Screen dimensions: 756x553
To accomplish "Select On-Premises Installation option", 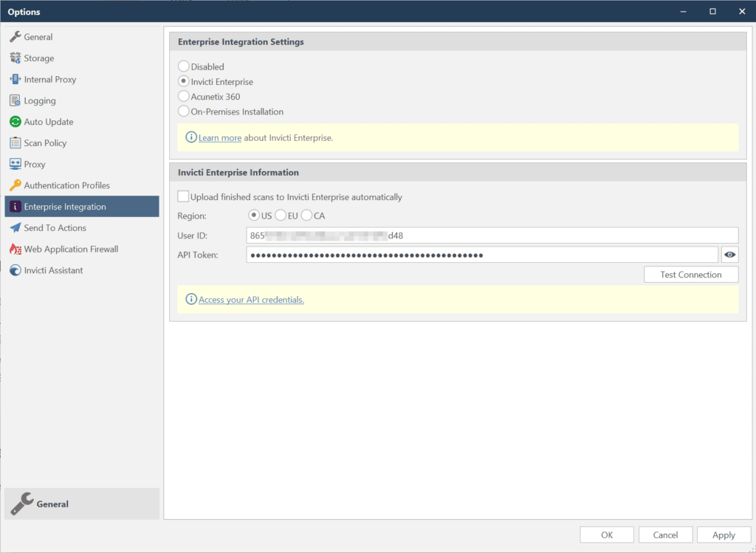I will pos(183,111).
